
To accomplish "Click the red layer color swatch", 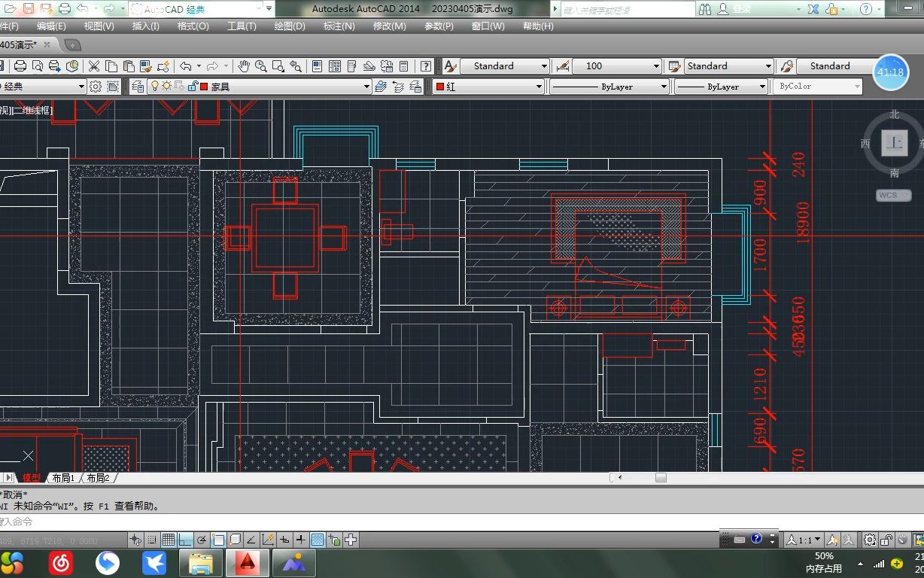I will [203, 86].
